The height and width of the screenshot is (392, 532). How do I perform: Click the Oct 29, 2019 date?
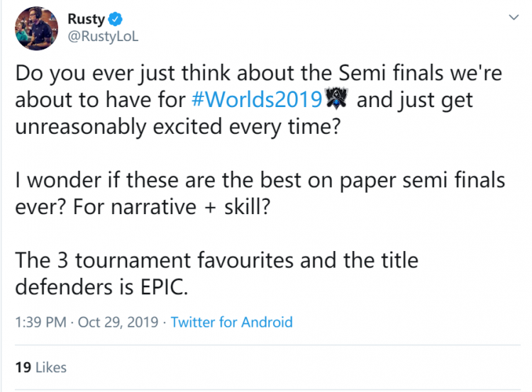click(118, 322)
